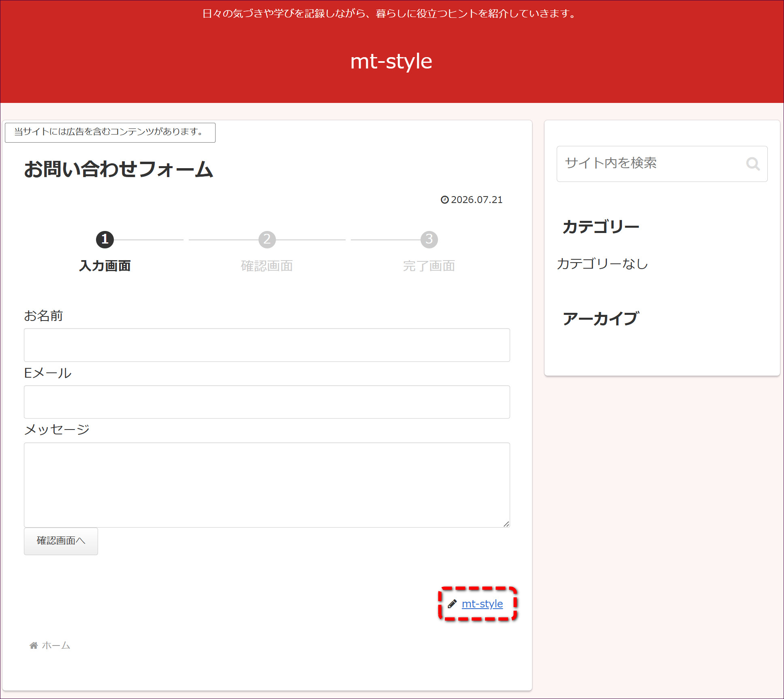Click the 確認画面 step label
Screen dimensions: 784x699
pyautogui.click(x=267, y=266)
